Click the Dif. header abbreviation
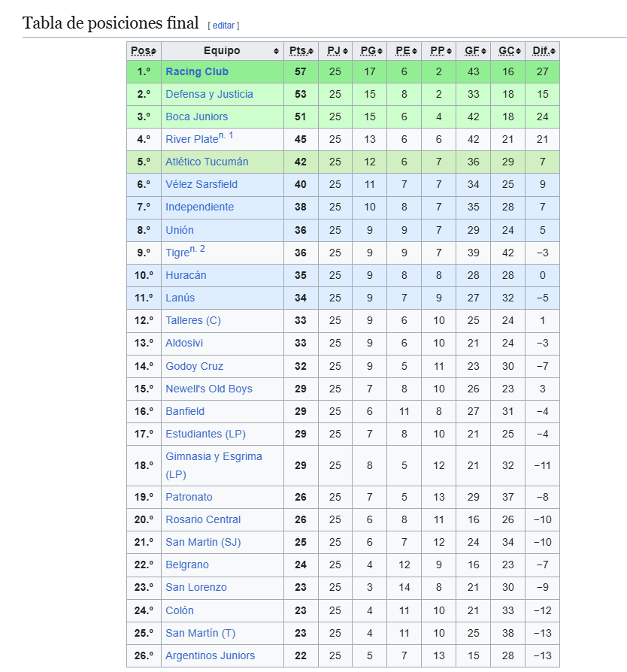This screenshot has width=627, height=672. (x=541, y=50)
